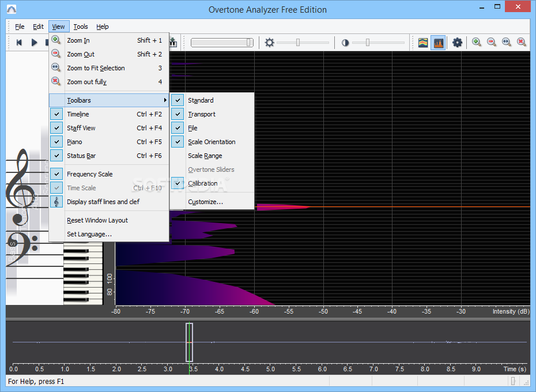Open the Help menu
The width and height of the screenshot is (536, 392).
pyautogui.click(x=102, y=27)
